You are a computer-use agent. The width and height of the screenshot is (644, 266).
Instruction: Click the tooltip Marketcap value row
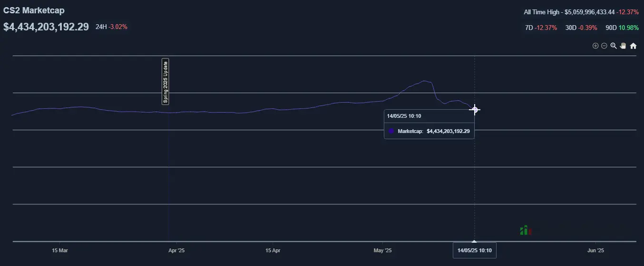429,131
